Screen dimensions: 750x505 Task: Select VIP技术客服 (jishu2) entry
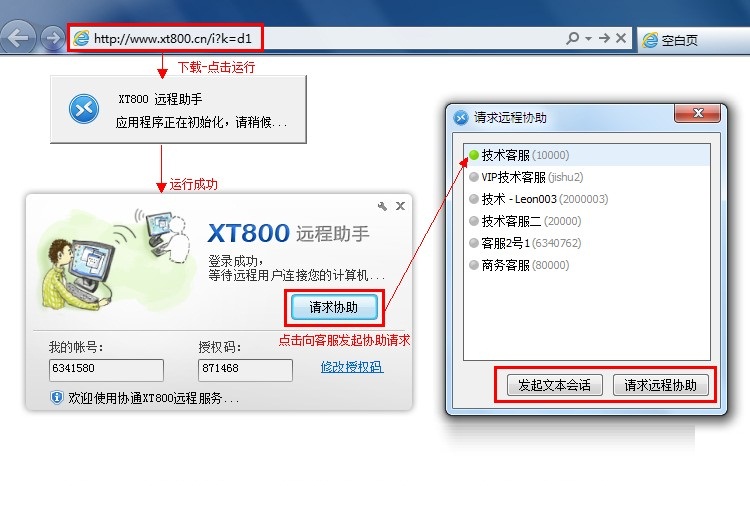586,177
